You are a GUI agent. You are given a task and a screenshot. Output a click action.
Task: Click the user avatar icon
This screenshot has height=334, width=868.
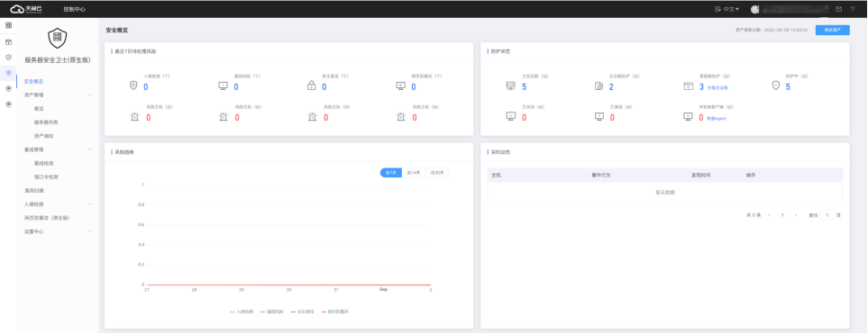pyautogui.click(x=754, y=9)
